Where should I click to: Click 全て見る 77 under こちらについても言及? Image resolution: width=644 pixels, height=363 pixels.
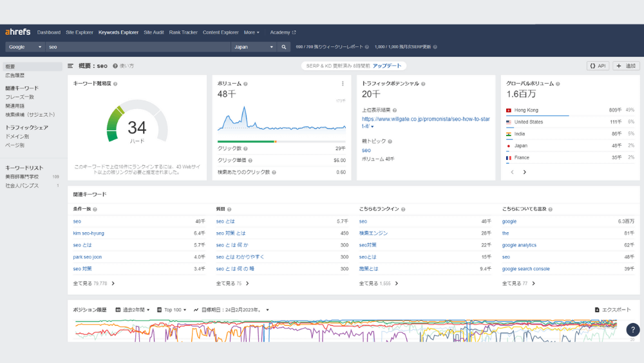518,284
